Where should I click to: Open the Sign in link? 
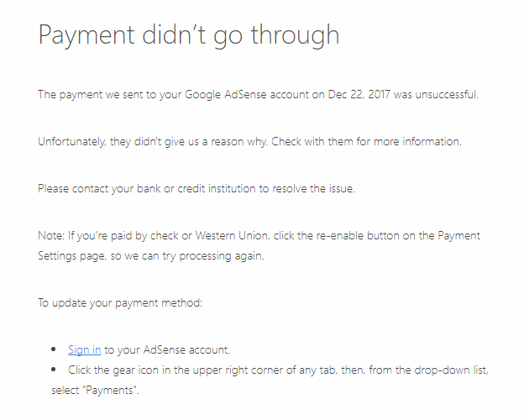[x=84, y=349]
